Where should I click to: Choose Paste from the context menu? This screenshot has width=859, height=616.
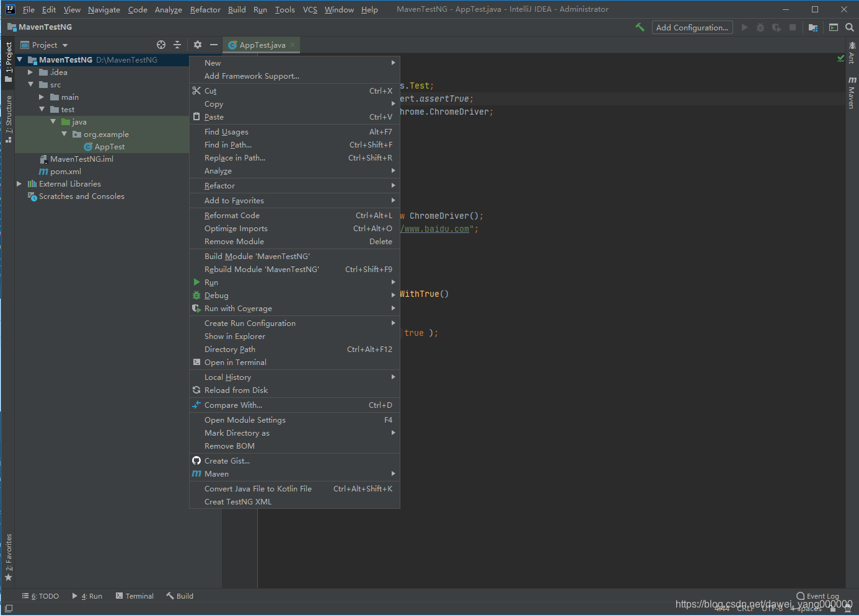pyautogui.click(x=294, y=117)
